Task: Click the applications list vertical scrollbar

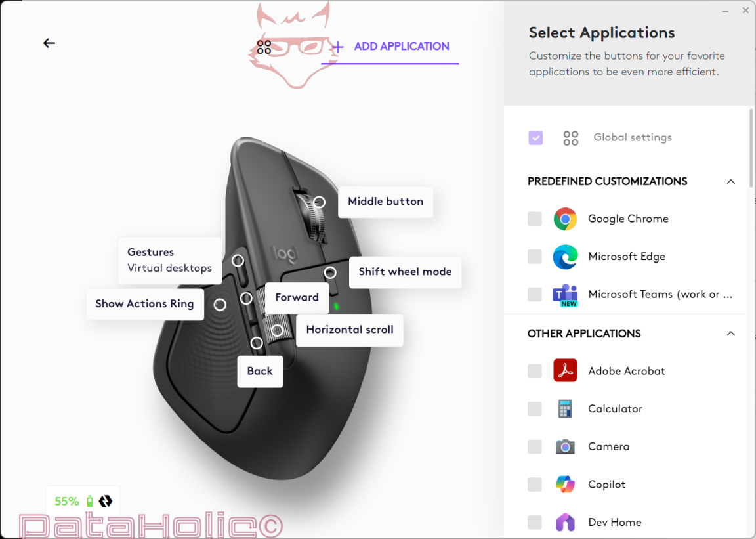Action: (x=751, y=148)
